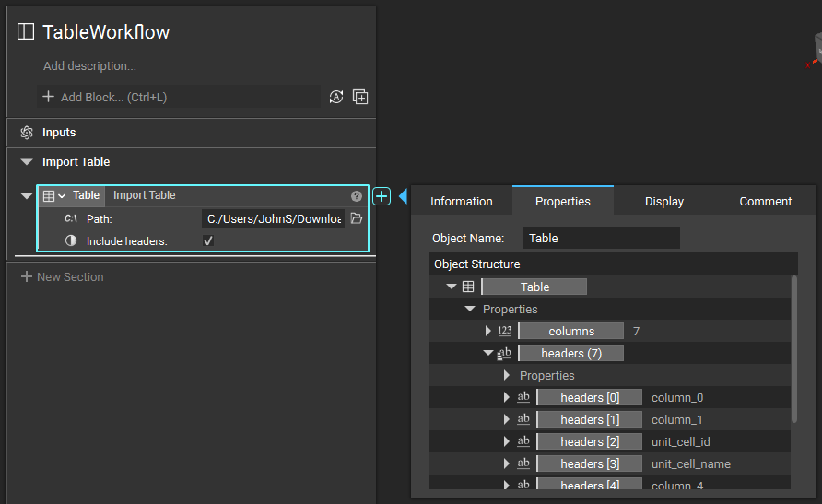Click the headers [3] tag
The width and height of the screenshot is (822, 504).
[590, 463]
